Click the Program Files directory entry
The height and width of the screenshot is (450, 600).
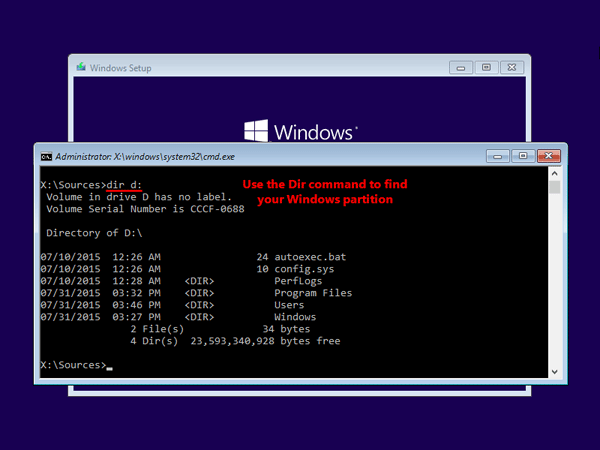point(313,293)
